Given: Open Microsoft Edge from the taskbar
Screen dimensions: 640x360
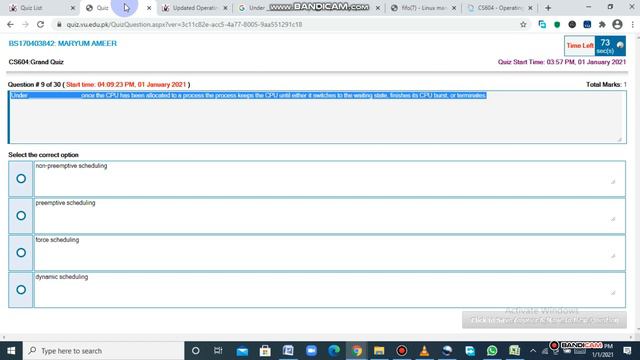Looking at the screenshot, I should click(x=334, y=351).
